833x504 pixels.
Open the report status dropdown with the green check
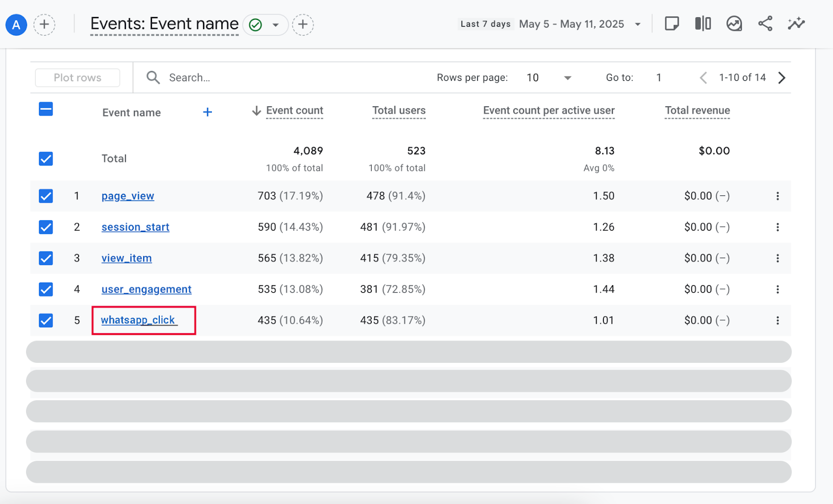[265, 24]
